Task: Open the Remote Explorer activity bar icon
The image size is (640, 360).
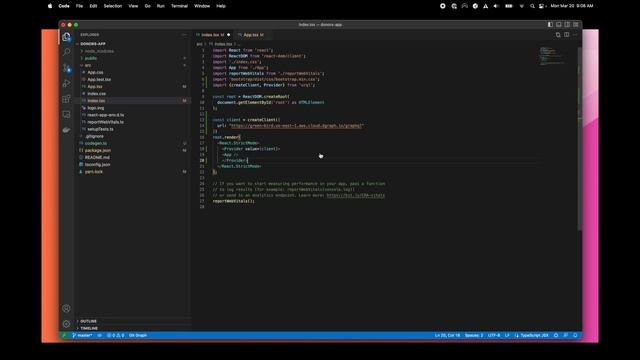Action: point(66,114)
